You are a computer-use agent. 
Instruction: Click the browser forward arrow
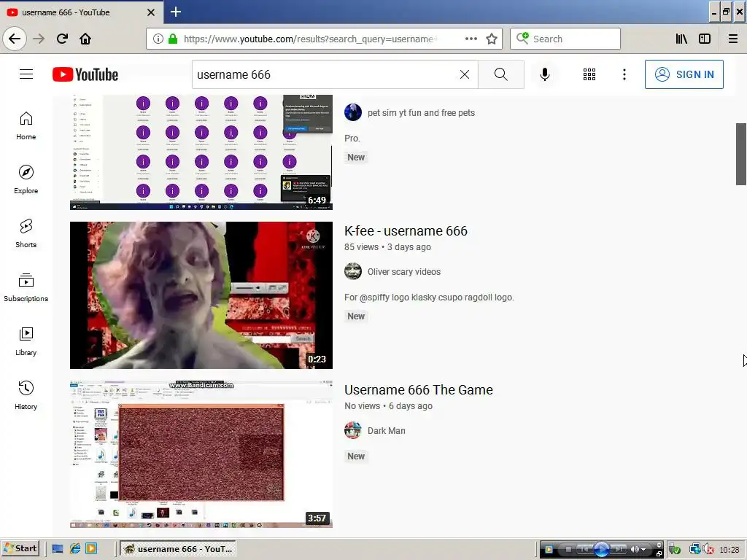click(39, 39)
